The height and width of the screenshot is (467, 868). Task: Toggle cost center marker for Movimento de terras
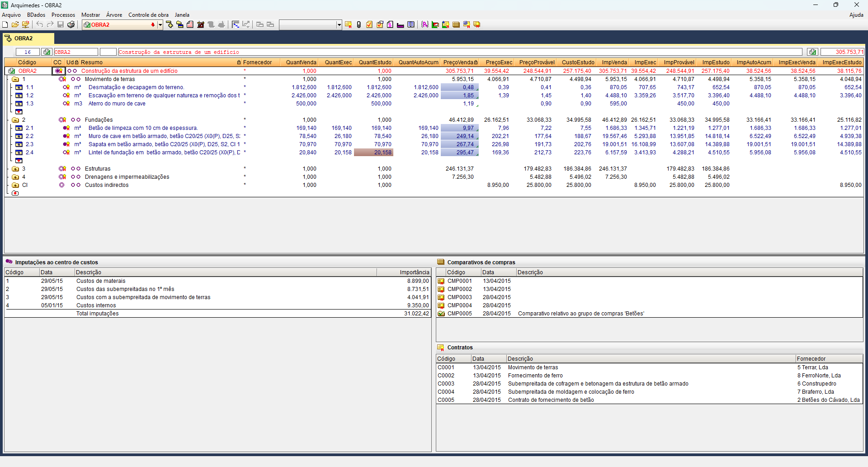tap(62, 79)
